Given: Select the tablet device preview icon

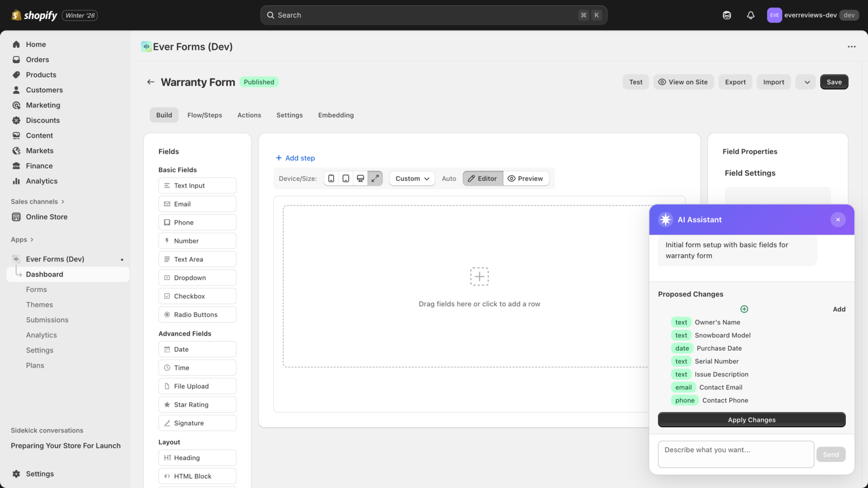Looking at the screenshot, I should point(346,178).
